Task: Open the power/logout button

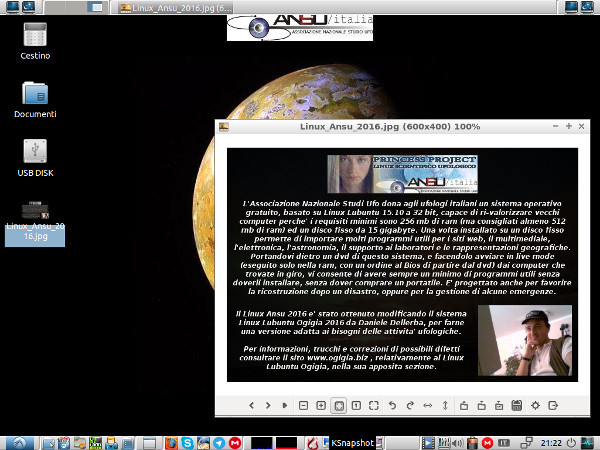Action: [x=571, y=443]
